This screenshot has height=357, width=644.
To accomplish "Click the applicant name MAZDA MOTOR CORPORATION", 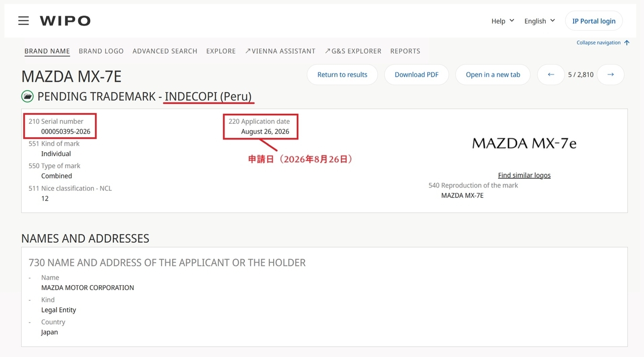I will [87, 288].
